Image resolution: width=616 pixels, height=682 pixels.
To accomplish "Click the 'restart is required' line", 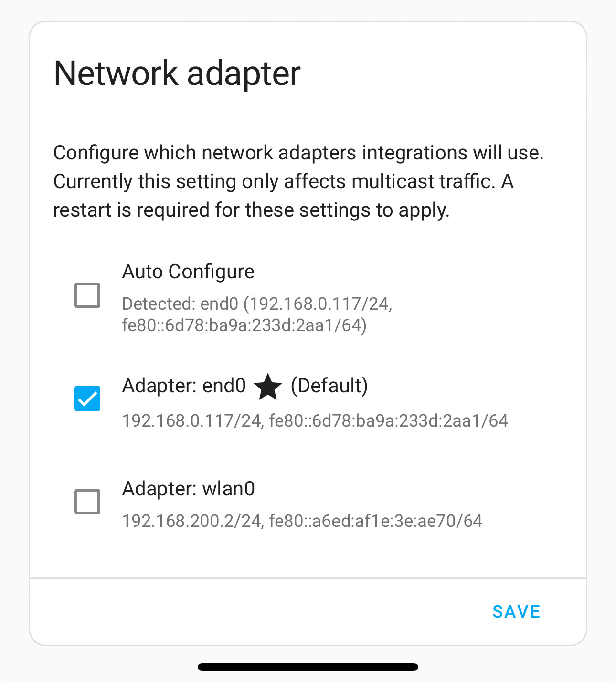I will 251,210.
